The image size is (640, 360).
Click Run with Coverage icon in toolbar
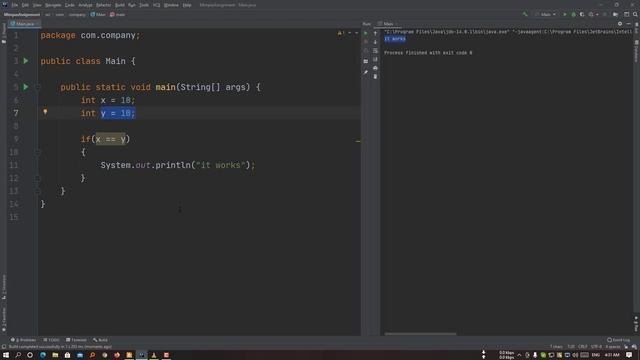point(582,14)
